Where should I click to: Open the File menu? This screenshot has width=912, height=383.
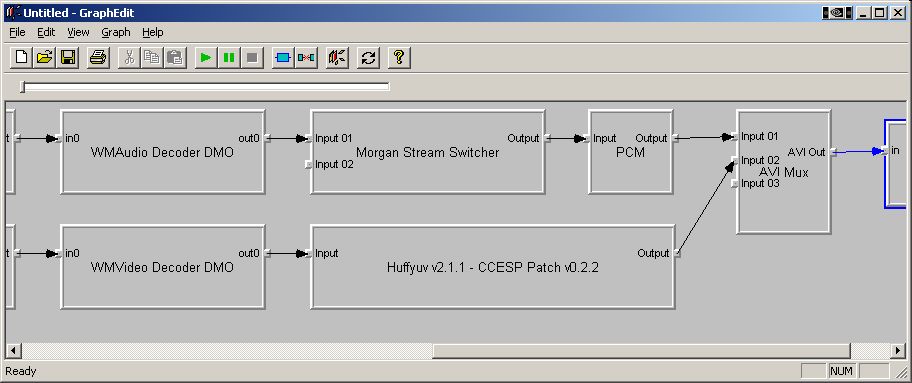coord(17,33)
